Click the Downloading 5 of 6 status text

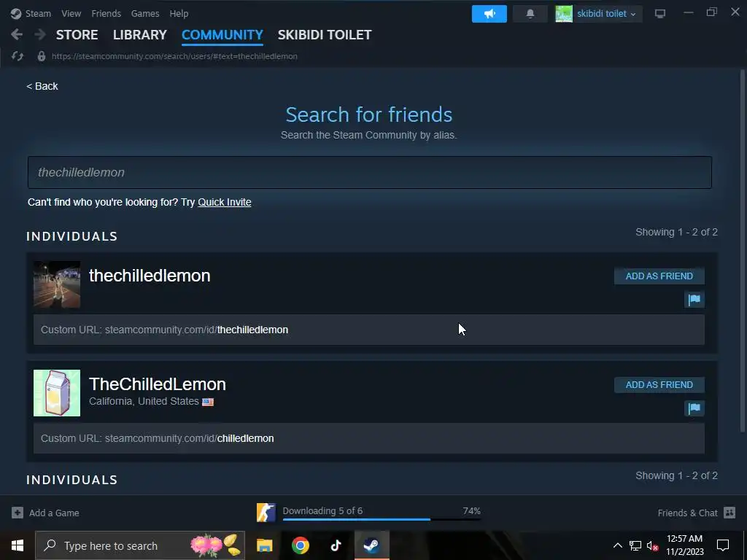click(322, 511)
